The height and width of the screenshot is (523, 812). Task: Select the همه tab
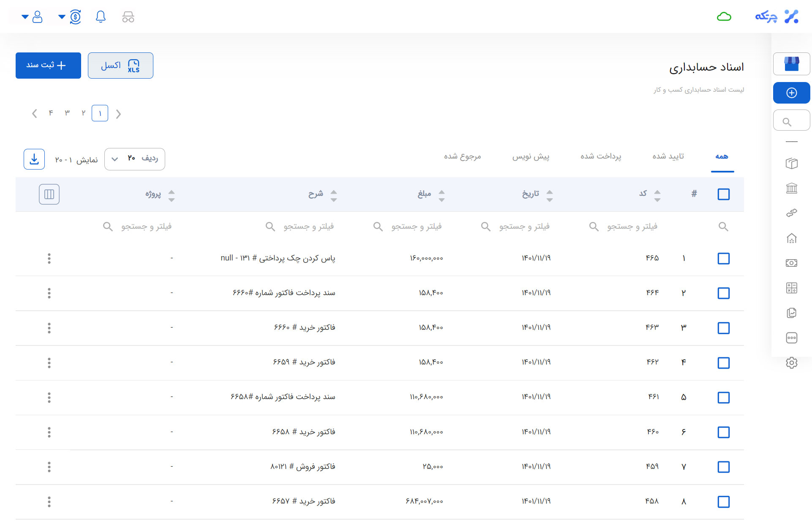click(x=722, y=156)
